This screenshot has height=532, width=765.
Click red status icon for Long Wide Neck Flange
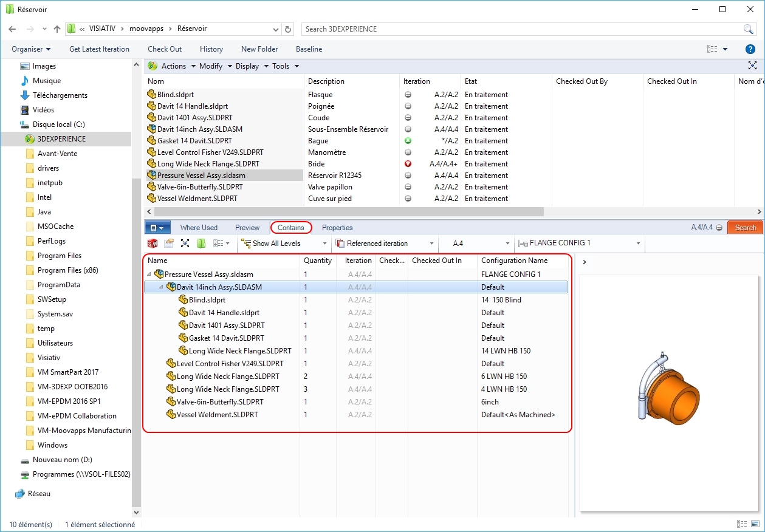point(408,164)
